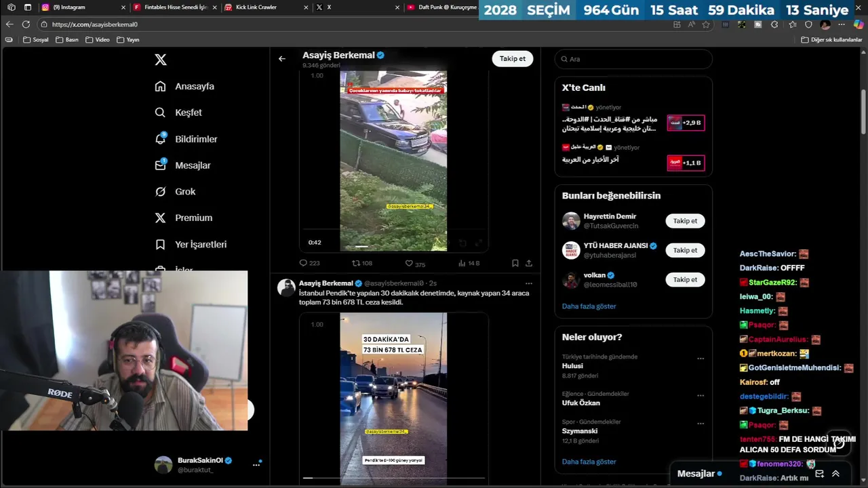Open the Video bookmarks folder
868x488 pixels.
(x=98, y=40)
